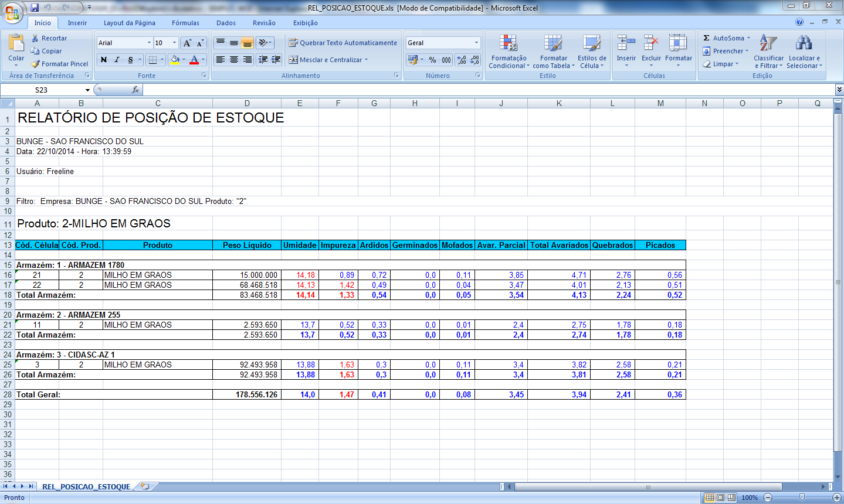Open the font size dropdown
The image size is (844, 504).
click(174, 43)
